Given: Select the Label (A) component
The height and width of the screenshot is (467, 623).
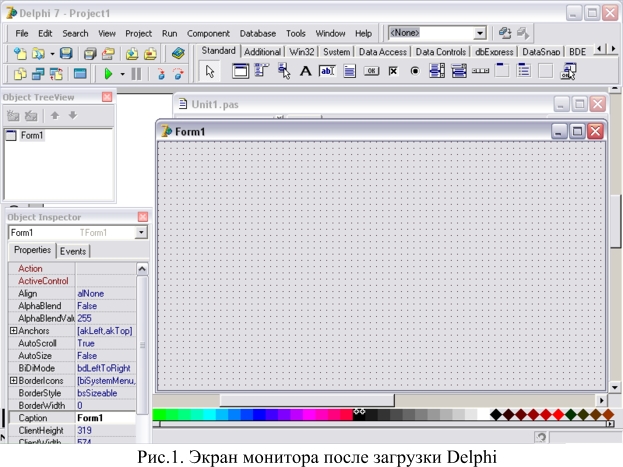Looking at the screenshot, I should point(305,71).
